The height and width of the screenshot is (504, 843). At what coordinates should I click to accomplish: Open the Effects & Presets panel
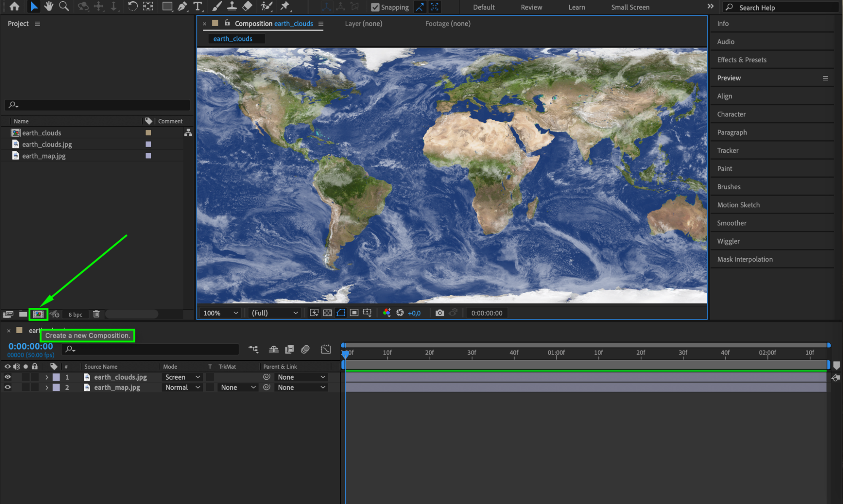click(x=741, y=60)
